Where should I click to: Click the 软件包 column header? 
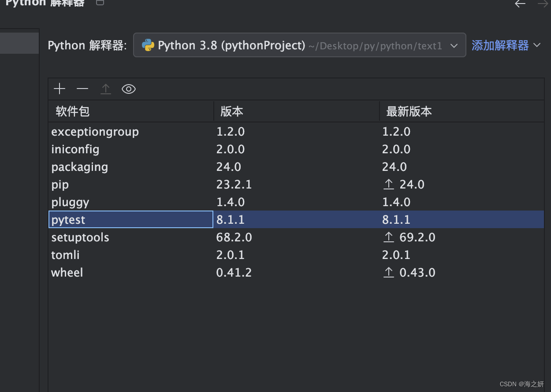72,111
